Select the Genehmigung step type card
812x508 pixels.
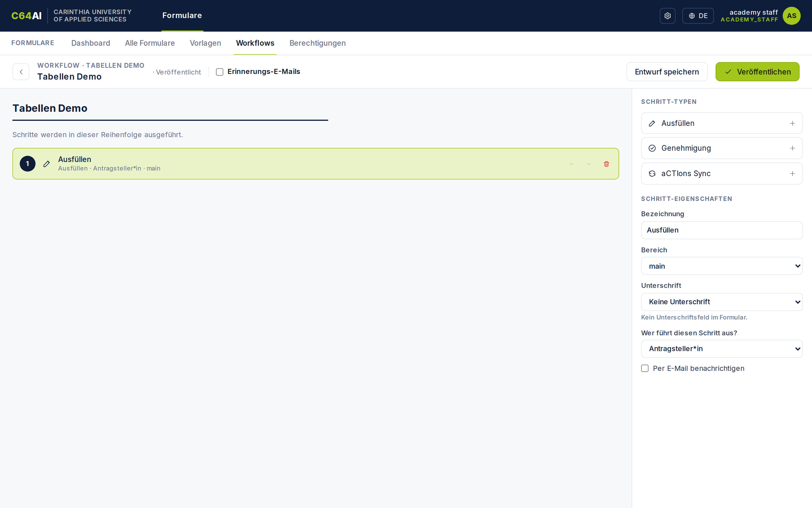[722, 148]
